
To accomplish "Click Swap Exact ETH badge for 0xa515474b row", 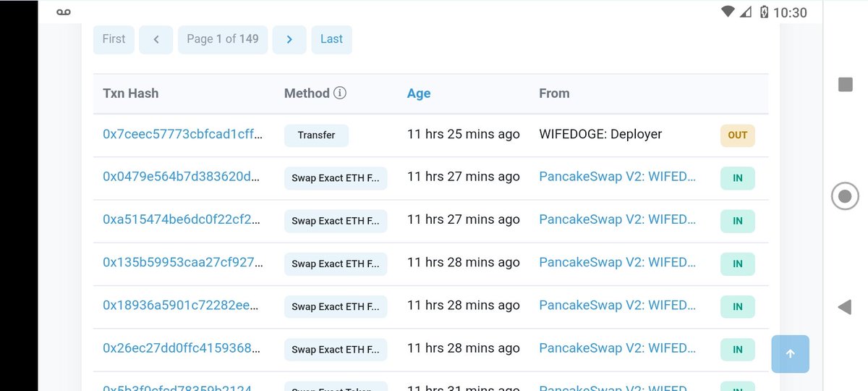I will pyautogui.click(x=336, y=221).
